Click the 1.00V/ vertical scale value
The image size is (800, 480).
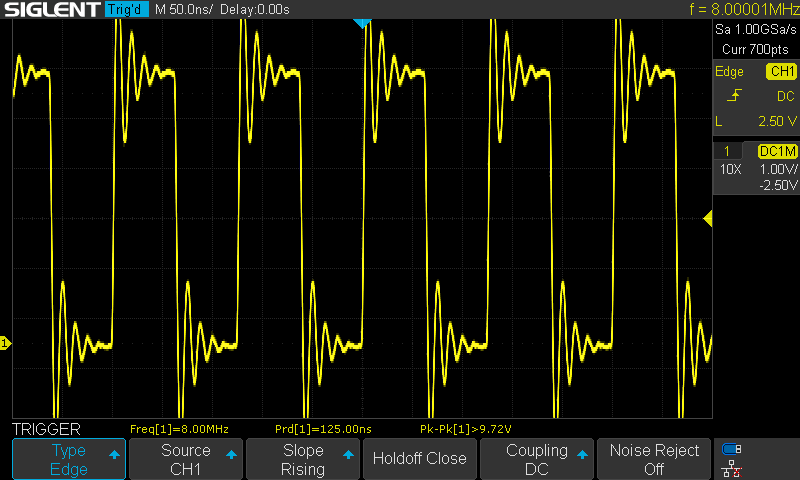click(778, 169)
